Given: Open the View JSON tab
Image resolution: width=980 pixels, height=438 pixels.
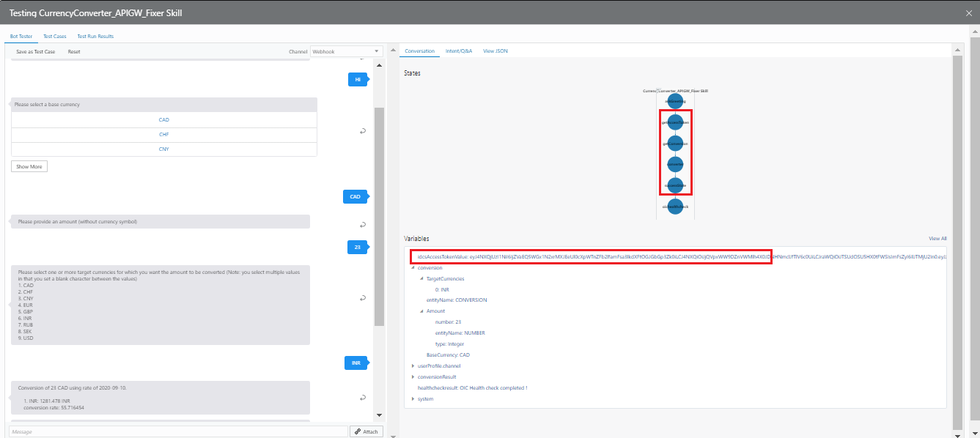Looking at the screenshot, I should 495,51.
